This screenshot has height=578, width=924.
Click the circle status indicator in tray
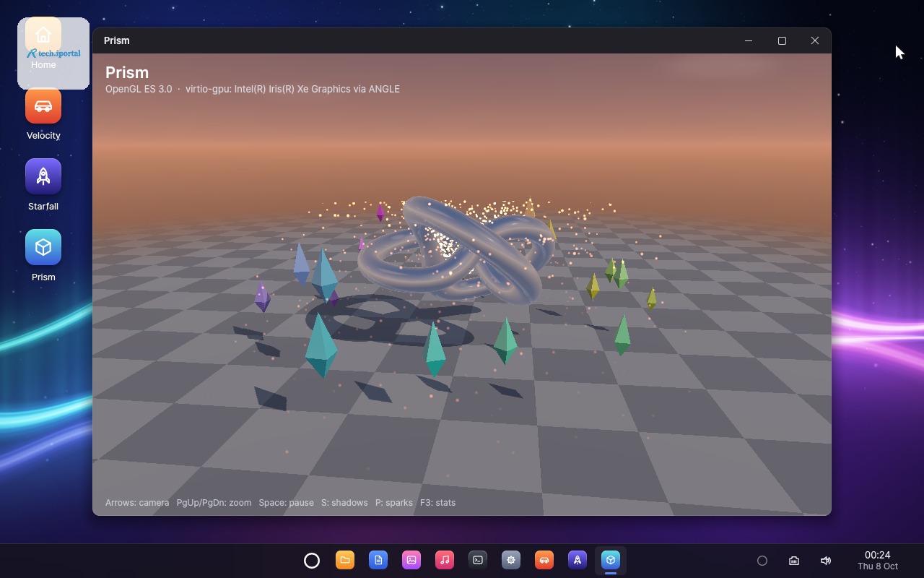coord(762,561)
